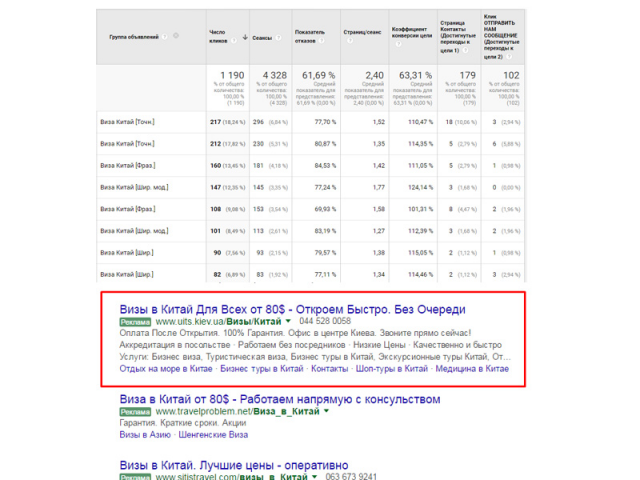Click conversion rate cell 110,47 %
Viewport: 640px width, 480px height.
click(420, 122)
